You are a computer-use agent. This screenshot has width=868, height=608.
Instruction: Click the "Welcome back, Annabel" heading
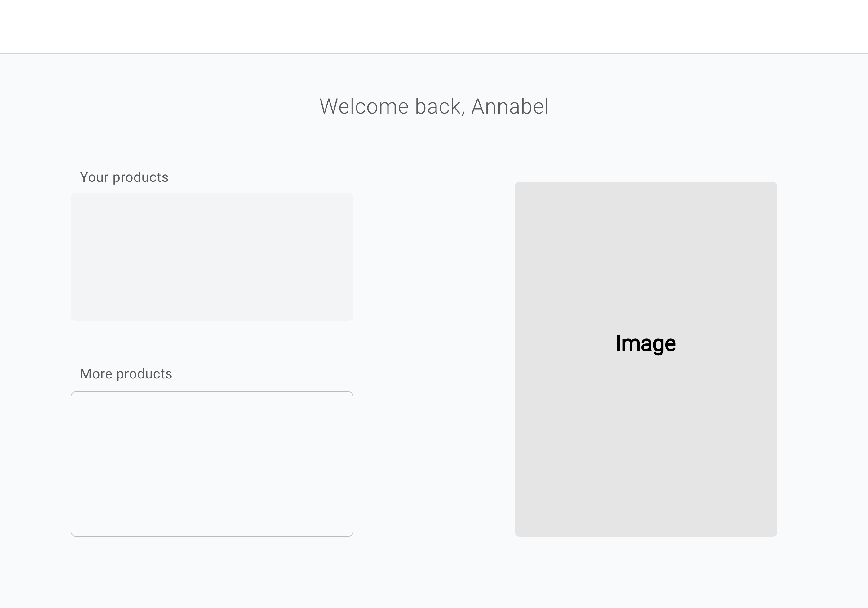tap(434, 106)
